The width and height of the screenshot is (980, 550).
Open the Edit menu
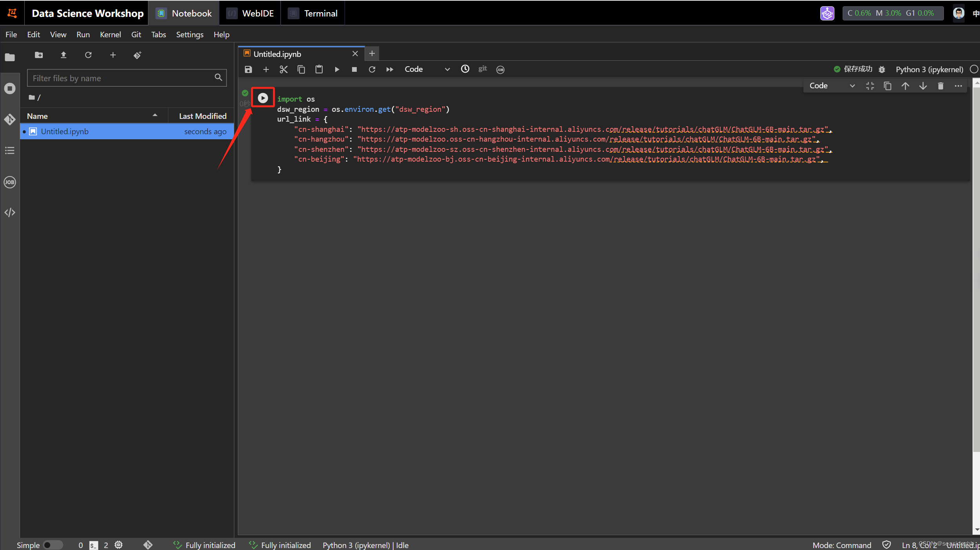(x=33, y=35)
